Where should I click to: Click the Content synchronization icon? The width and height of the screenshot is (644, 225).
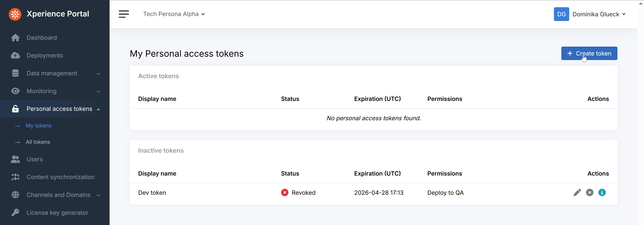[15, 177]
